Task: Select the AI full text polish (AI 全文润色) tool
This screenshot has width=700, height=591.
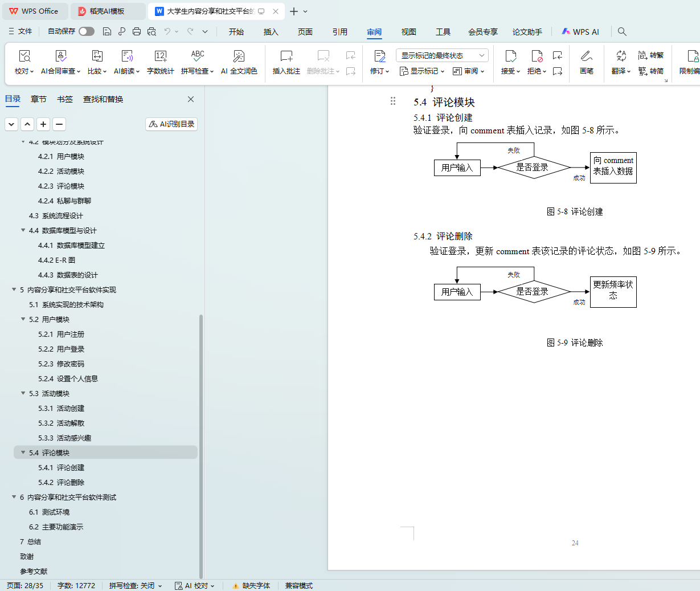Action: point(239,56)
